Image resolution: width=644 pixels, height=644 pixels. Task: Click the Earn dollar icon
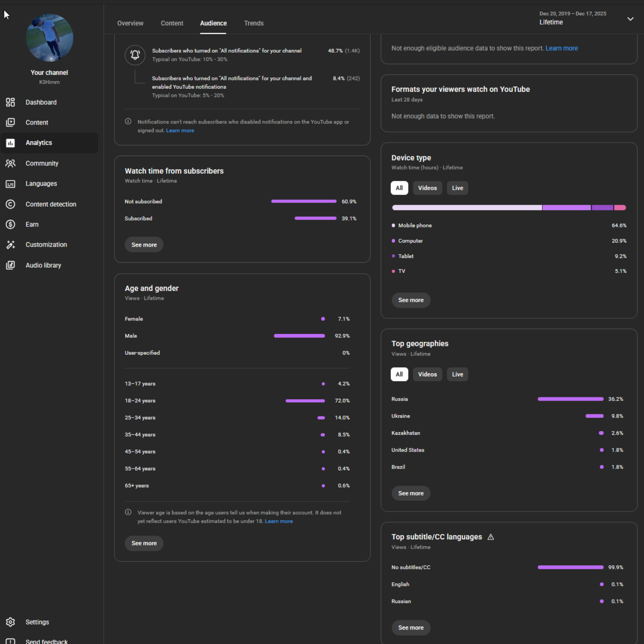[10, 224]
